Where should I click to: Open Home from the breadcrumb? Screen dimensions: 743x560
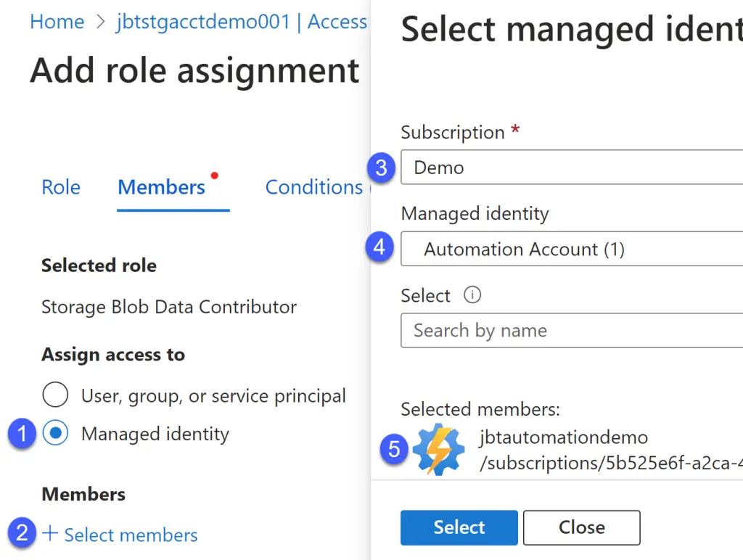point(57,22)
